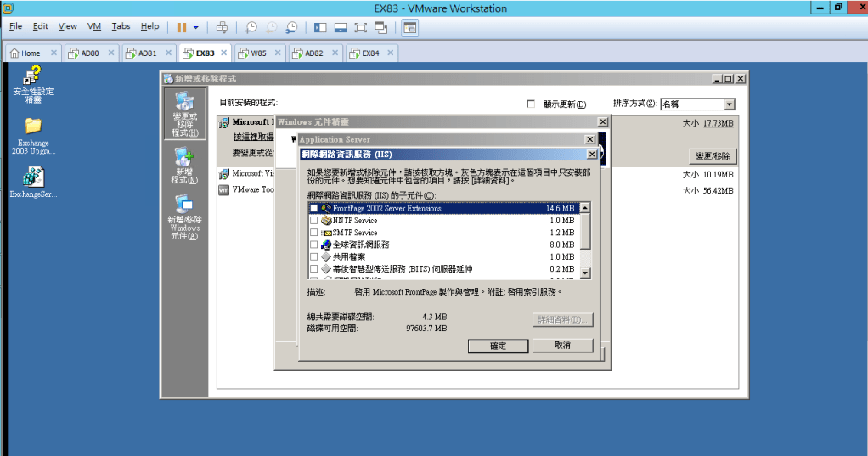The width and height of the screenshot is (868, 456).
Task: Take a snapshot using the toolbar icon
Action: (x=251, y=27)
